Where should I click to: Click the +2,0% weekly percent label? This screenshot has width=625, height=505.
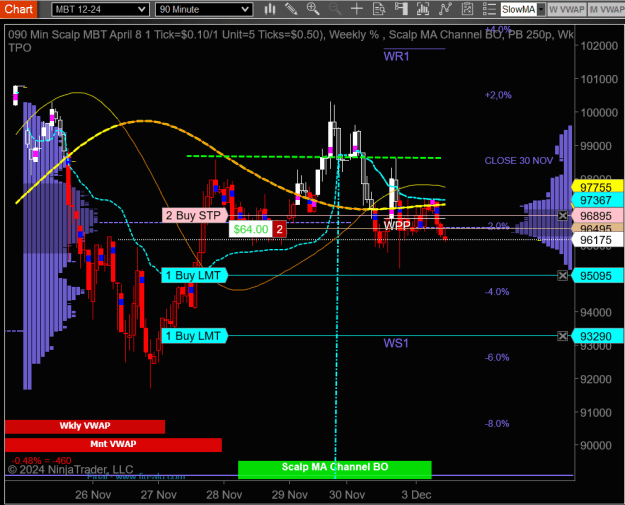[x=498, y=95]
